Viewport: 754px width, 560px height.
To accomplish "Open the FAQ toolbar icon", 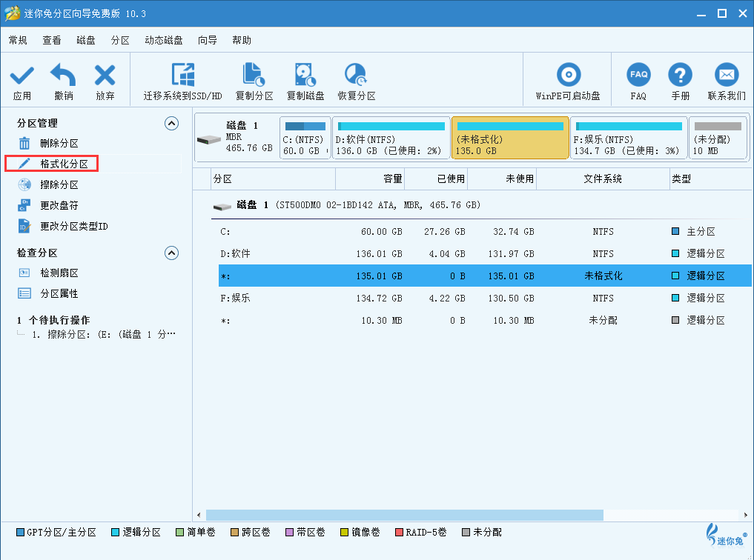I will pyautogui.click(x=638, y=75).
